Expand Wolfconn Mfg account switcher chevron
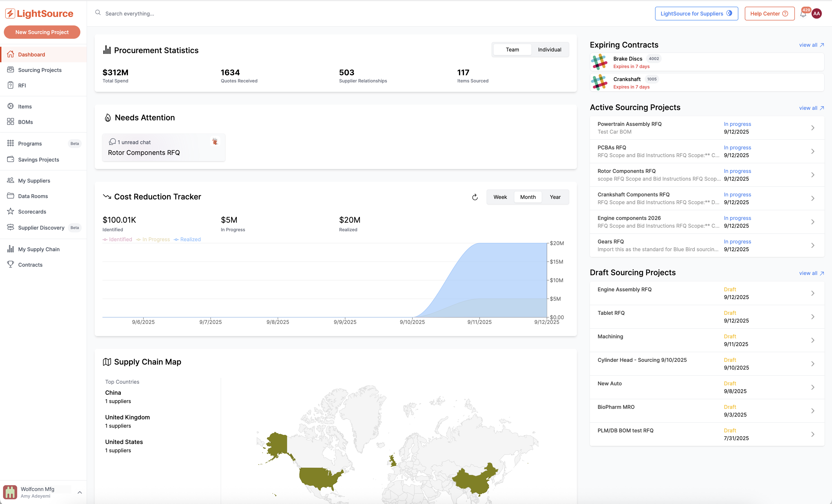 tap(80, 492)
